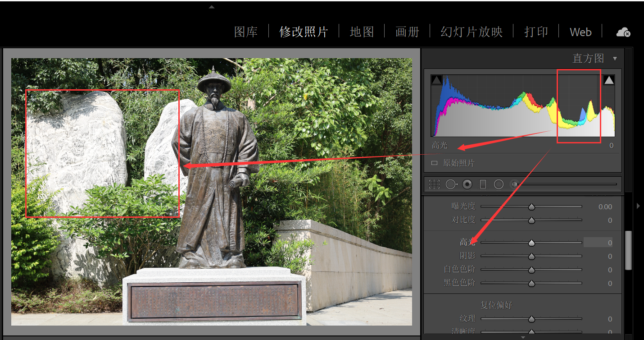The width and height of the screenshot is (644, 340).
Task: Switch to the 修改照片 module
Action: pyautogui.click(x=304, y=32)
